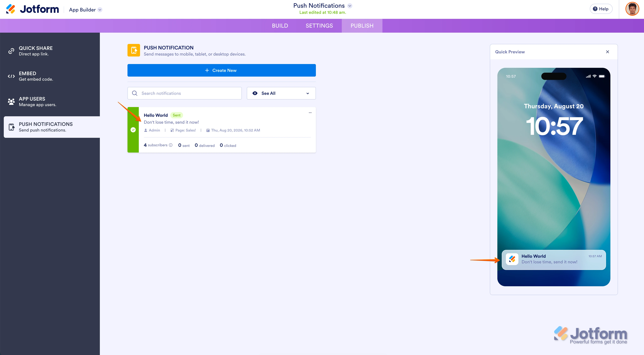Click the 4 subscribers count

(x=155, y=145)
